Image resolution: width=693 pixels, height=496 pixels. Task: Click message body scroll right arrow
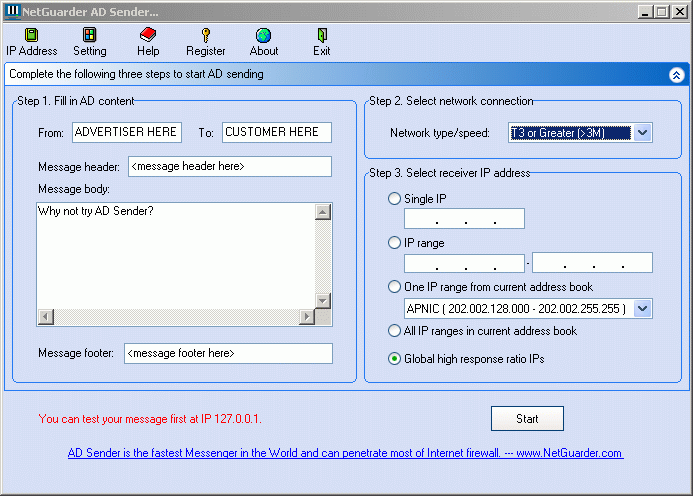[306, 317]
